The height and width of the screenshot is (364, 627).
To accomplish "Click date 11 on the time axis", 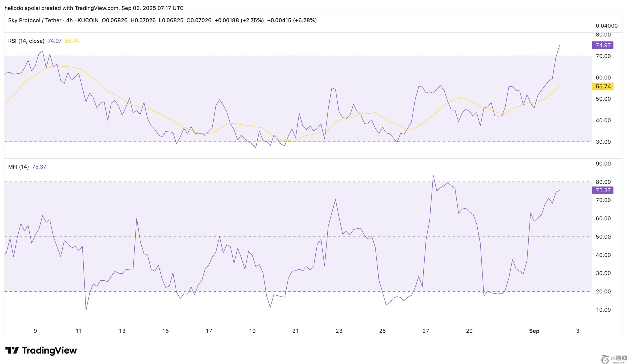I will [x=79, y=331].
